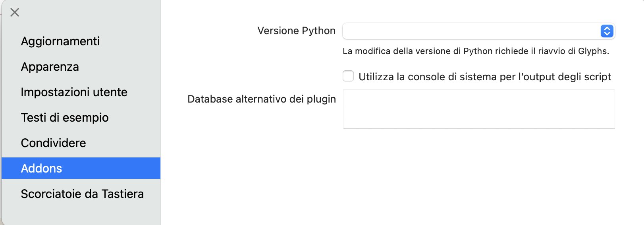
Task: Select the highlighted Addons sidebar item
Action: click(x=42, y=169)
